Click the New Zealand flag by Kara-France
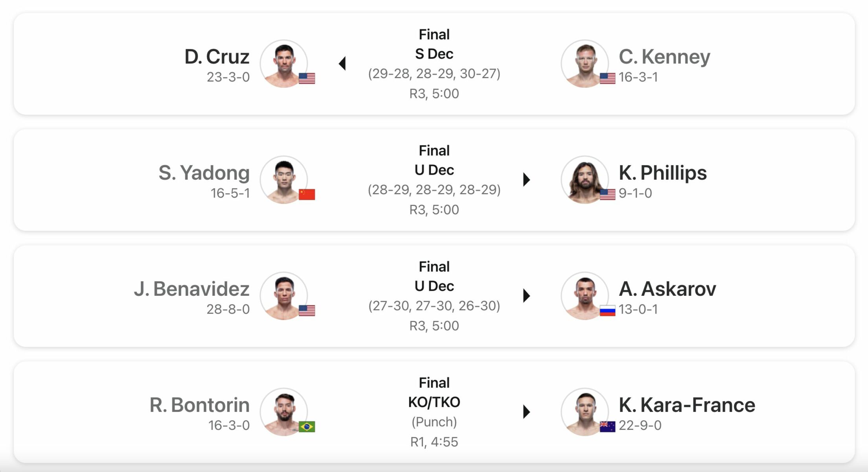This screenshot has width=868, height=472. coord(607,427)
